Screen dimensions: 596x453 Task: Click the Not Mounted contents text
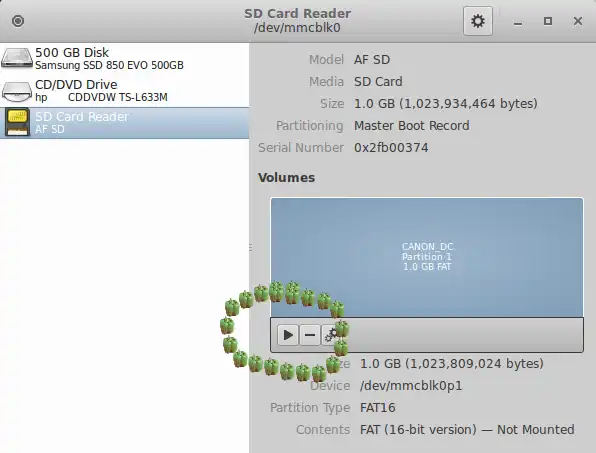click(x=536, y=430)
